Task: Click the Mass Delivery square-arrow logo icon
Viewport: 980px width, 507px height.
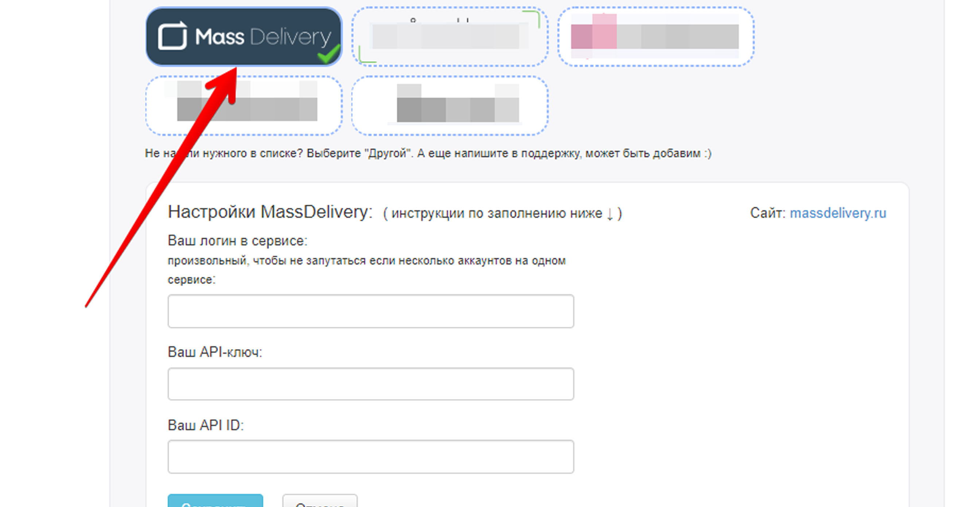Action: [x=172, y=36]
